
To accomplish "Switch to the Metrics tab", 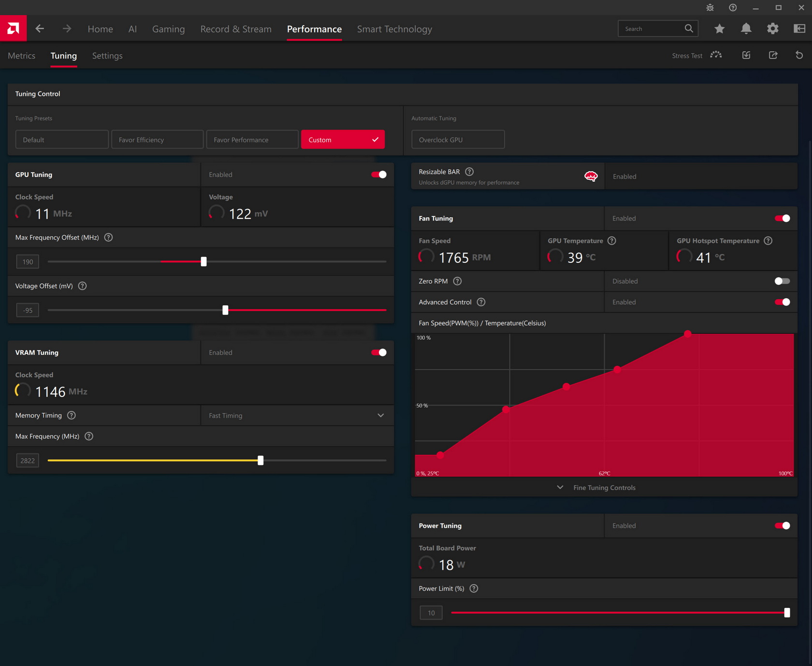I will [x=22, y=56].
